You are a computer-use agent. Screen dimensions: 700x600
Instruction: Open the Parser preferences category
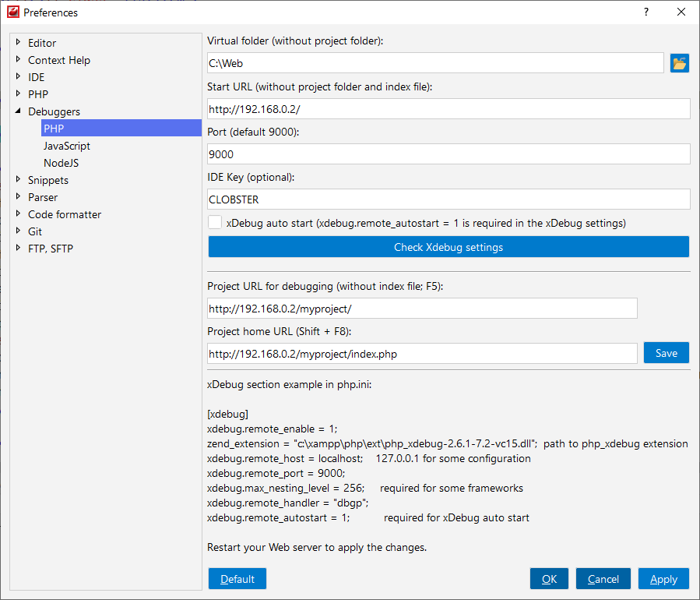click(43, 197)
